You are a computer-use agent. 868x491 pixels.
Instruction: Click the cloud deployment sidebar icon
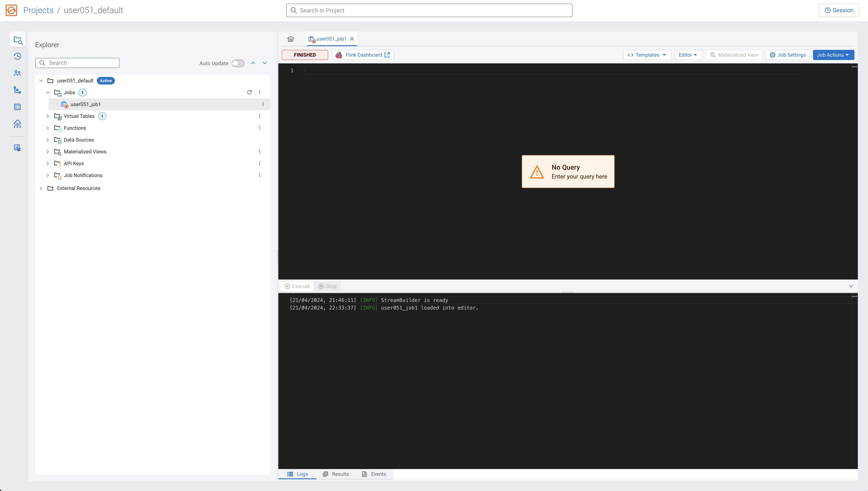point(17,124)
